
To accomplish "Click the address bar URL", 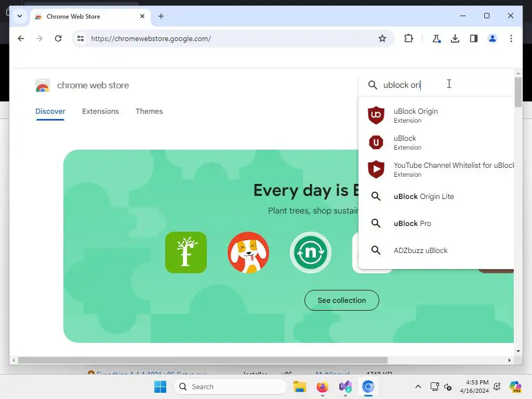I will pyautogui.click(x=151, y=38).
